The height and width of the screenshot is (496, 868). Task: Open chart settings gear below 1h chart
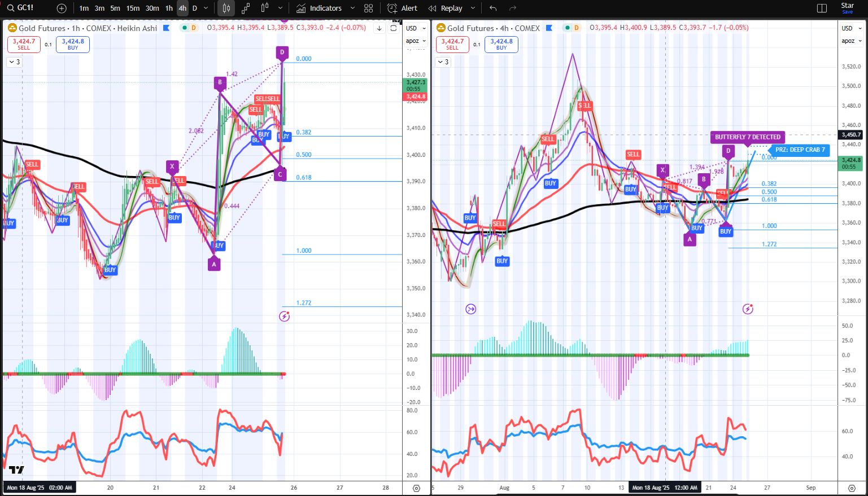[416, 488]
